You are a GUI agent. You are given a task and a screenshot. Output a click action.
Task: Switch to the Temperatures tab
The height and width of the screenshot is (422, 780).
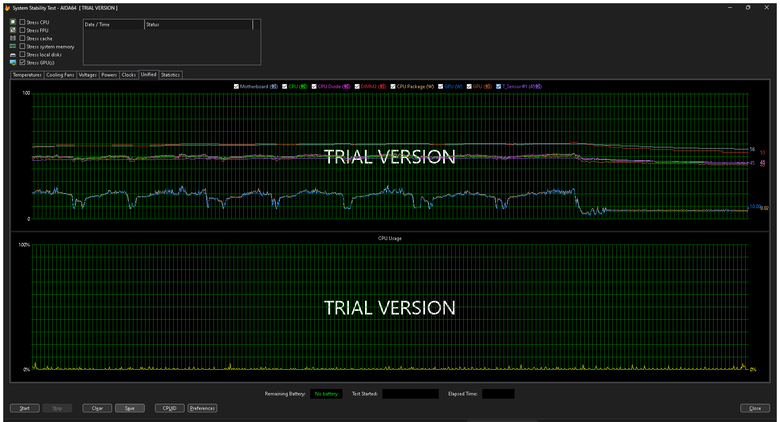coord(27,75)
